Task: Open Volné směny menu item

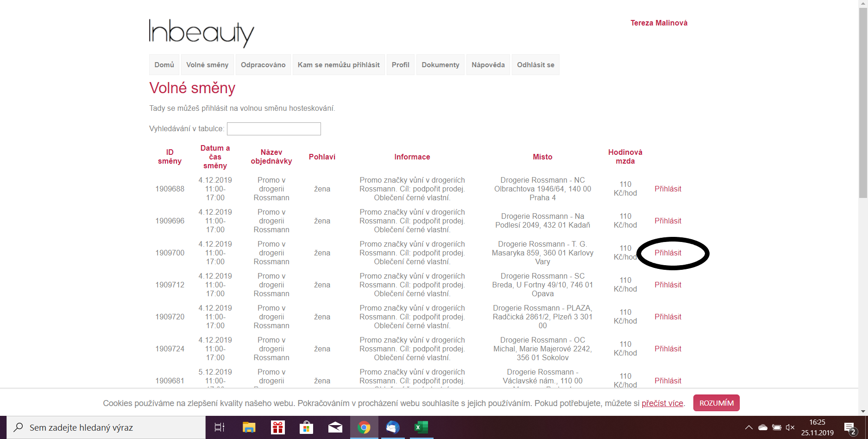Action: (x=208, y=65)
